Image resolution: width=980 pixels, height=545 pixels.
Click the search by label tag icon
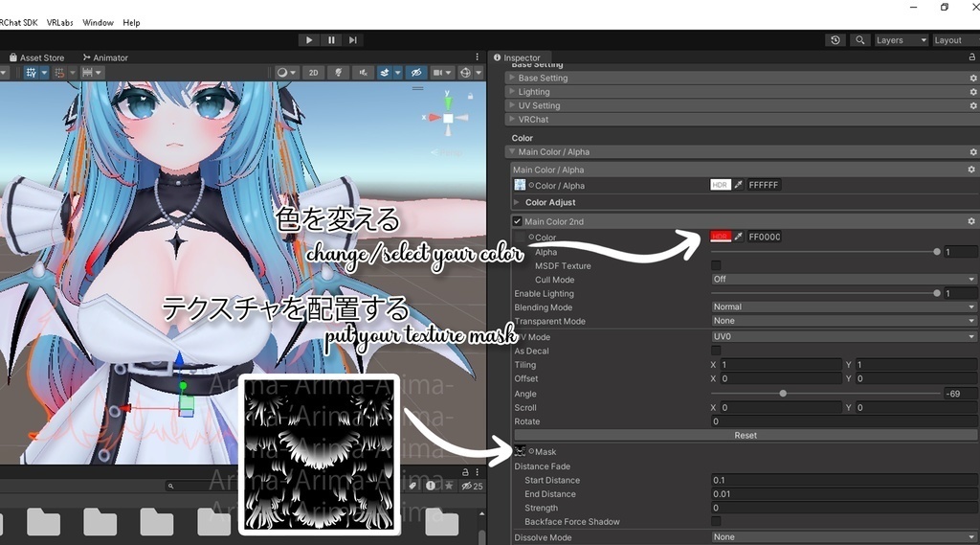tap(413, 486)
